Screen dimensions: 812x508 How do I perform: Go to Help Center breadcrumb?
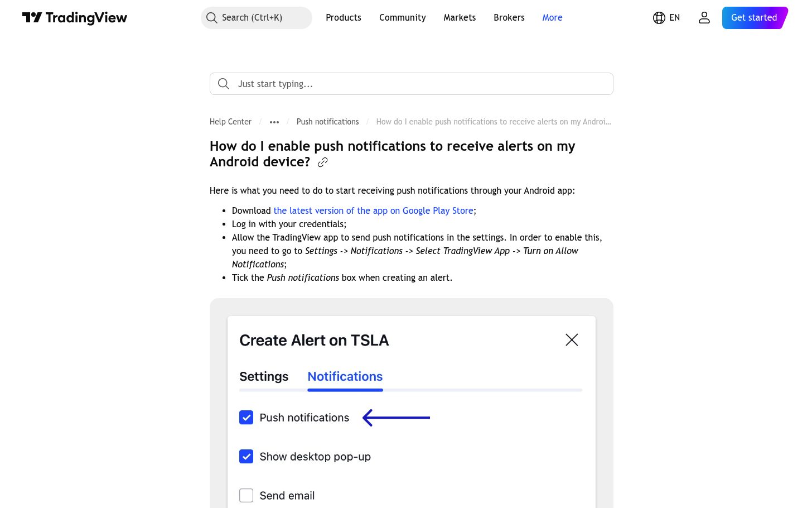tap(230, 122)
